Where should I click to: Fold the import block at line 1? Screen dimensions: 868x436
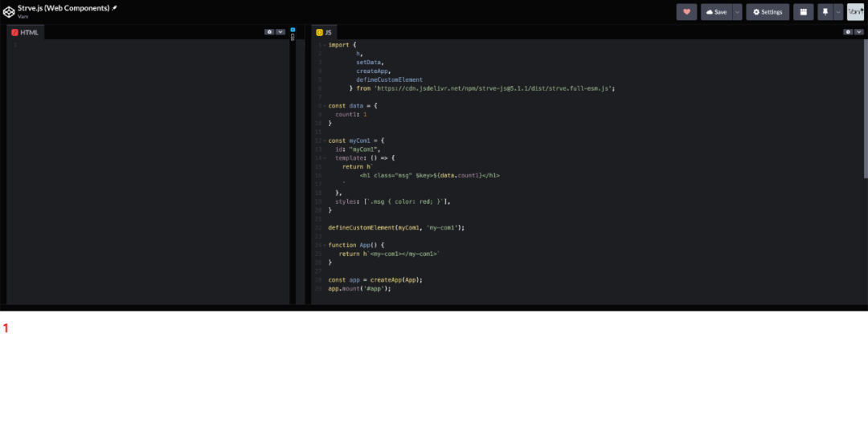[324, 45]
